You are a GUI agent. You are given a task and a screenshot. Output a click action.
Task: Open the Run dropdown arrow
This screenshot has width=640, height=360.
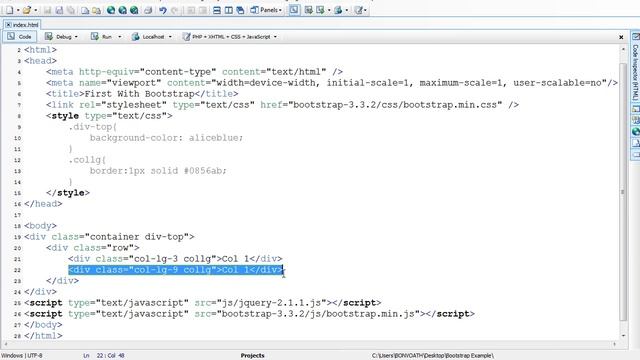tap(120, 37)
